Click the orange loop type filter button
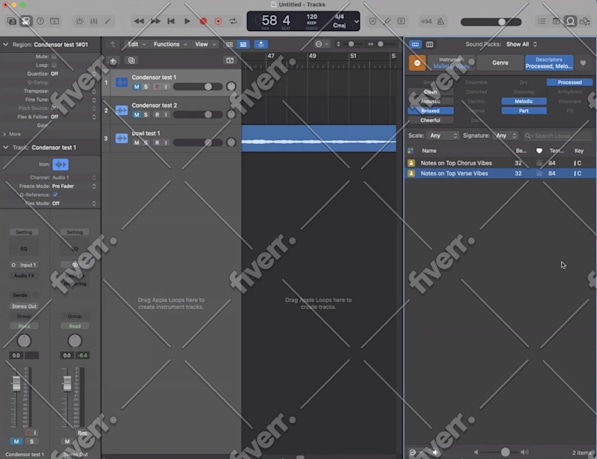 417,63
